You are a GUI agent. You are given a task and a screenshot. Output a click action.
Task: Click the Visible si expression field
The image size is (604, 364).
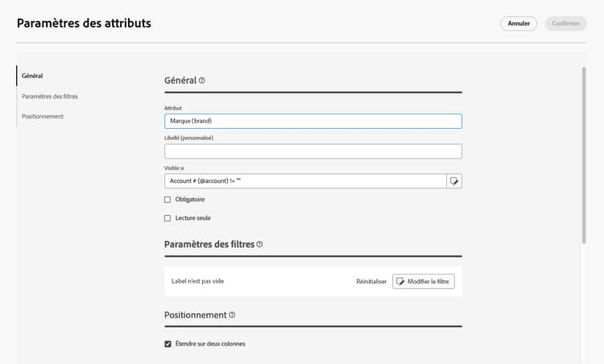tap(305, 181)
